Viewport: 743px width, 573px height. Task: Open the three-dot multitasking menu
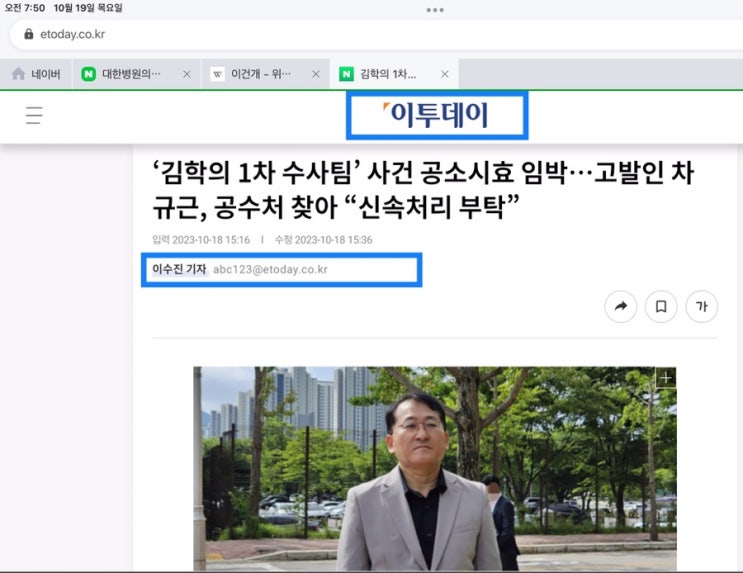click(x=435, y=9)
